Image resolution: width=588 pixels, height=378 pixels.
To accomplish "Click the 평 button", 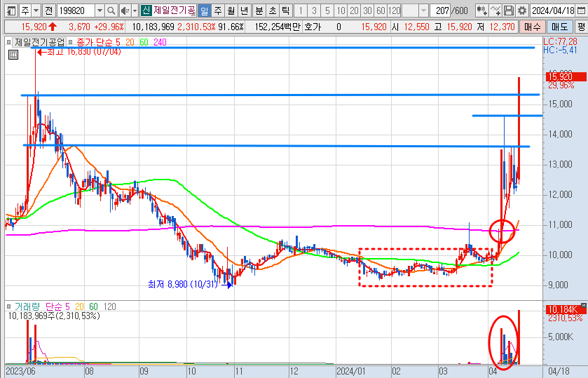I will [581, 27].
